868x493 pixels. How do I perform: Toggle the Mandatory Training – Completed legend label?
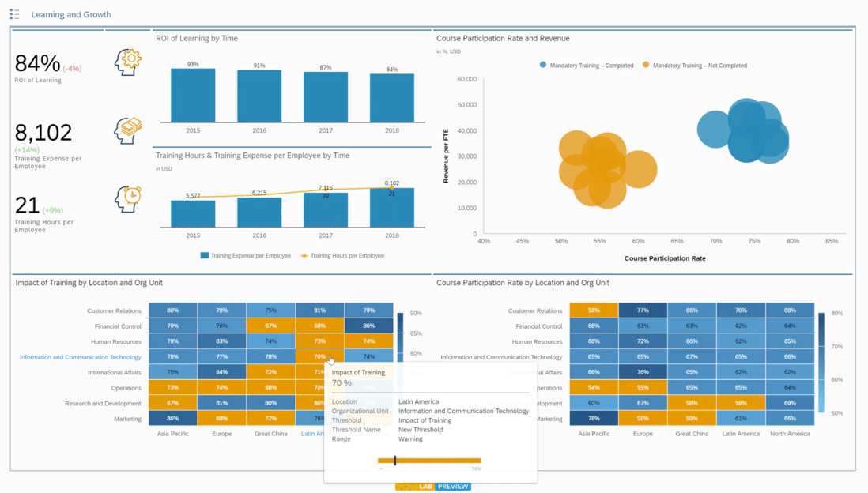click(x=591, y=66)
